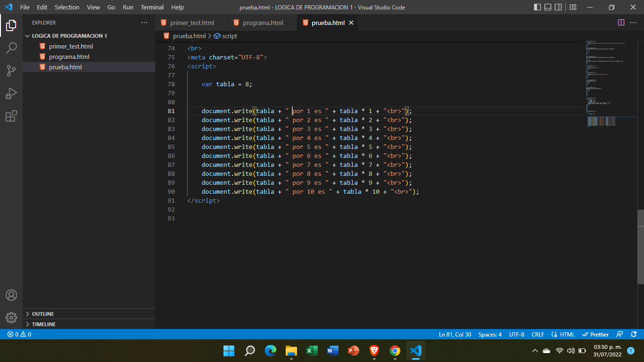Open Customize Layout icon
The image size is (644, 362).
click(x=573, y=7)
